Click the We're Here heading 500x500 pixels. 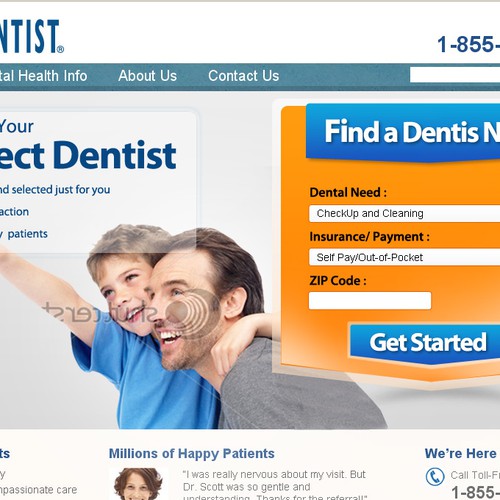(x=462, y=454)
